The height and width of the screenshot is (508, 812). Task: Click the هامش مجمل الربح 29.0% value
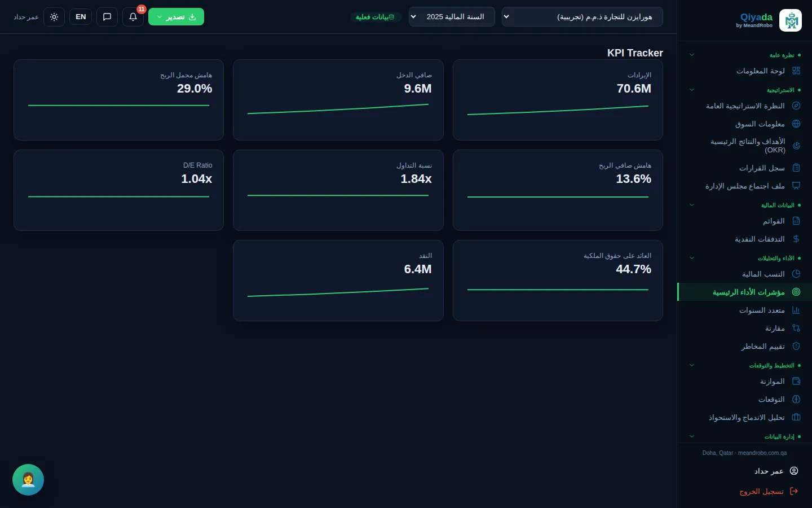(x=195, y=89)
